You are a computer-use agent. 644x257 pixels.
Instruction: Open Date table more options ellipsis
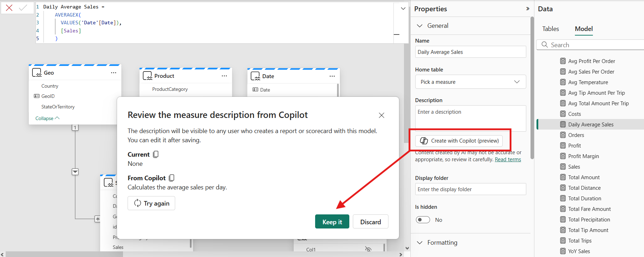coord(332,76)
